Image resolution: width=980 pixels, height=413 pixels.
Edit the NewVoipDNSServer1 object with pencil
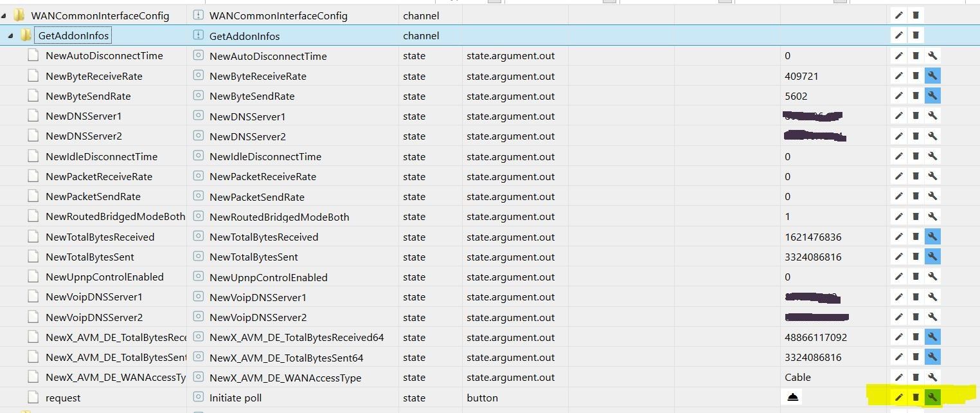point(899,297)
